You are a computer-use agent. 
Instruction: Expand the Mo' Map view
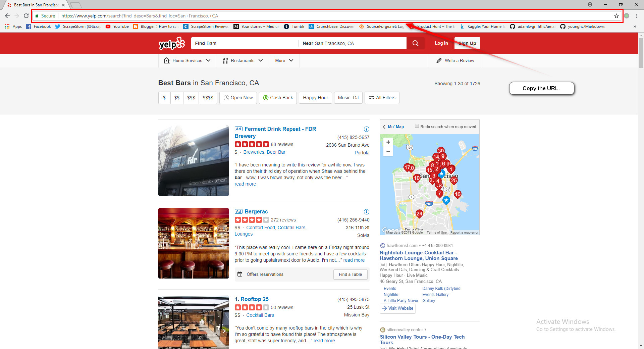click(393, 127)
